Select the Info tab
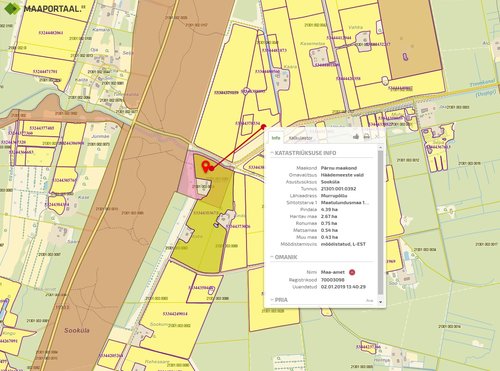The width and height of the screenshot is (500, 371). pos(275,138)
